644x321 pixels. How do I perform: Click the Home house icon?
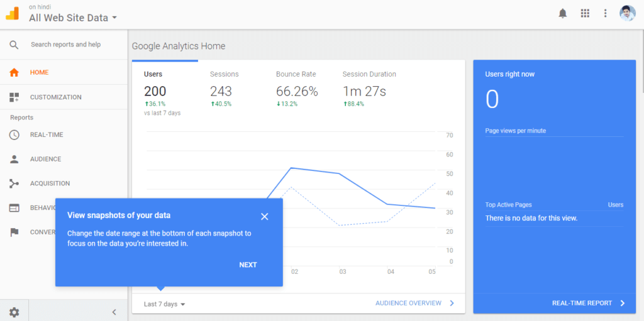tap(14, 73)
